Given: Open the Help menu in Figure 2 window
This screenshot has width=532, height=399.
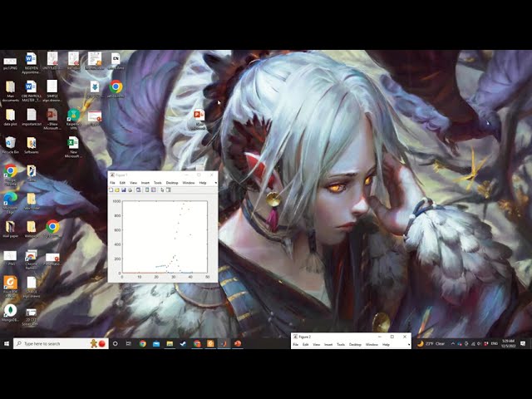Looking at the screenshot, I should click(x=386, y=345).
